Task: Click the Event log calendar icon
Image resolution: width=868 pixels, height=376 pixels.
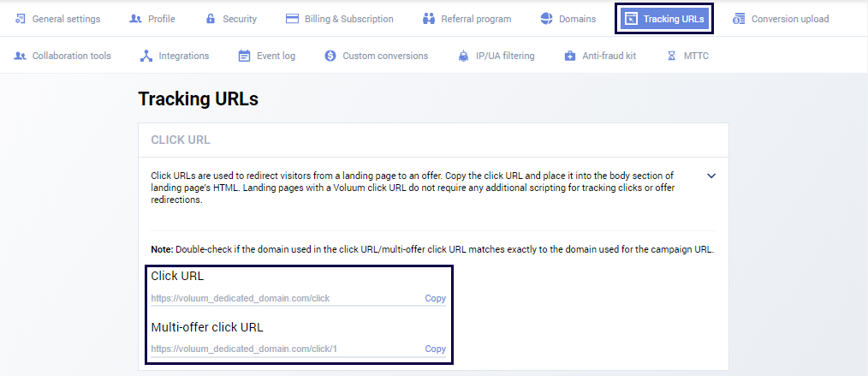Action: coord(245,57)
